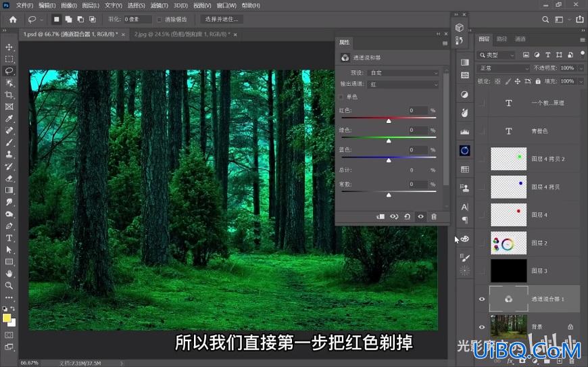Open the Adjustments panel icon
This screenshot has height=367, width=588.
(x=464, y=95)
